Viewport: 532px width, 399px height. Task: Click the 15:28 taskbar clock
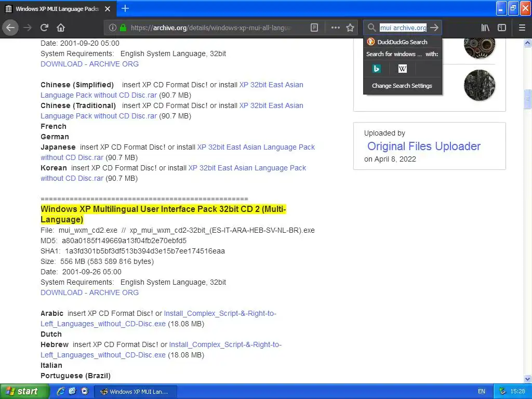(x=518, y=392)
